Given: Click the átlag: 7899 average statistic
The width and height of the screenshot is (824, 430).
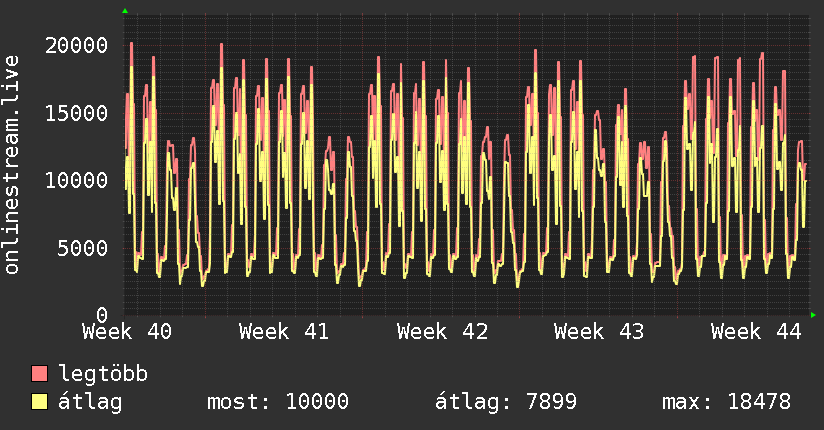Looking at the screenshot, I should click(x=506, y=402).
